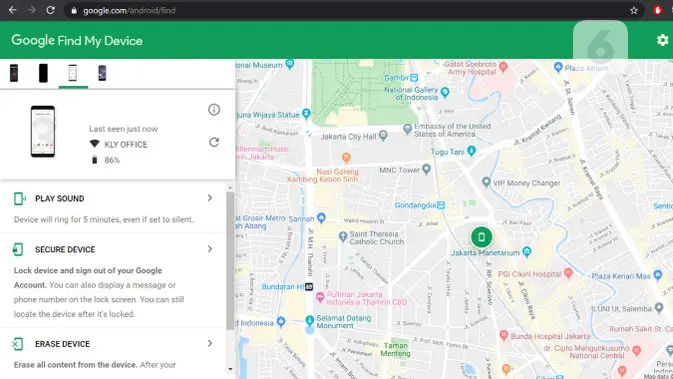Click the Sarinah map pin
673x379 pixels.
pos(321,218)
